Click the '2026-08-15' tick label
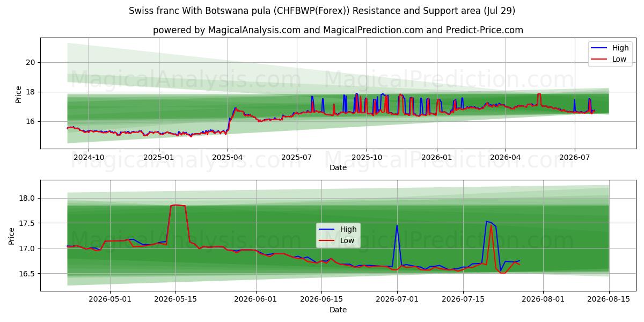 (609, 299)
